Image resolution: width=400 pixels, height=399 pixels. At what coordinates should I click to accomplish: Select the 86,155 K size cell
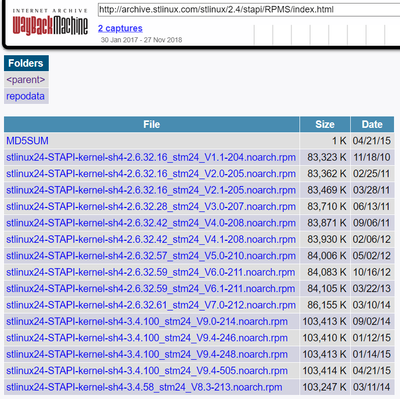click(325, 305)
